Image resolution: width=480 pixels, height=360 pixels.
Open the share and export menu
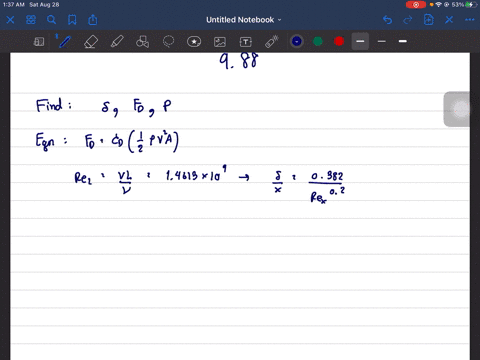[x=93, y=20]
